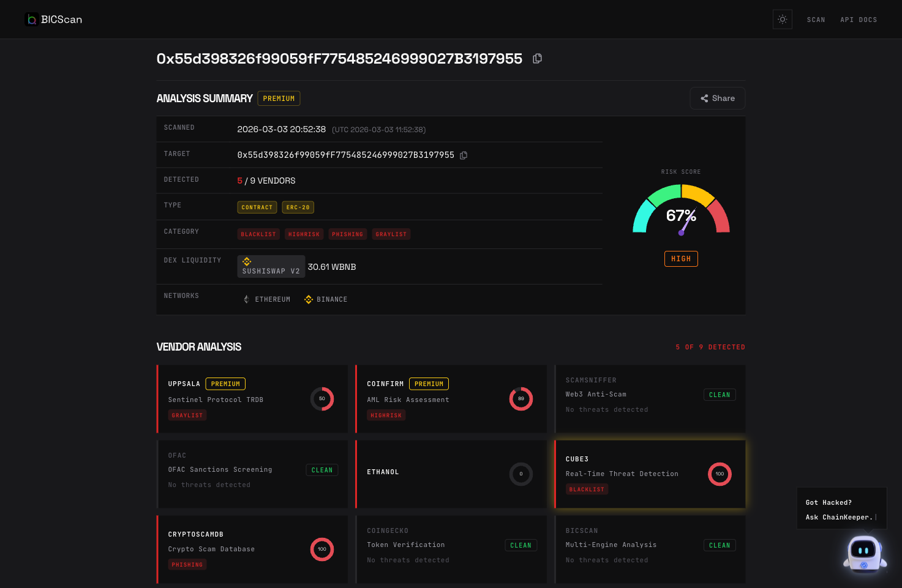Open the SCAN menu item

[816, 20]
